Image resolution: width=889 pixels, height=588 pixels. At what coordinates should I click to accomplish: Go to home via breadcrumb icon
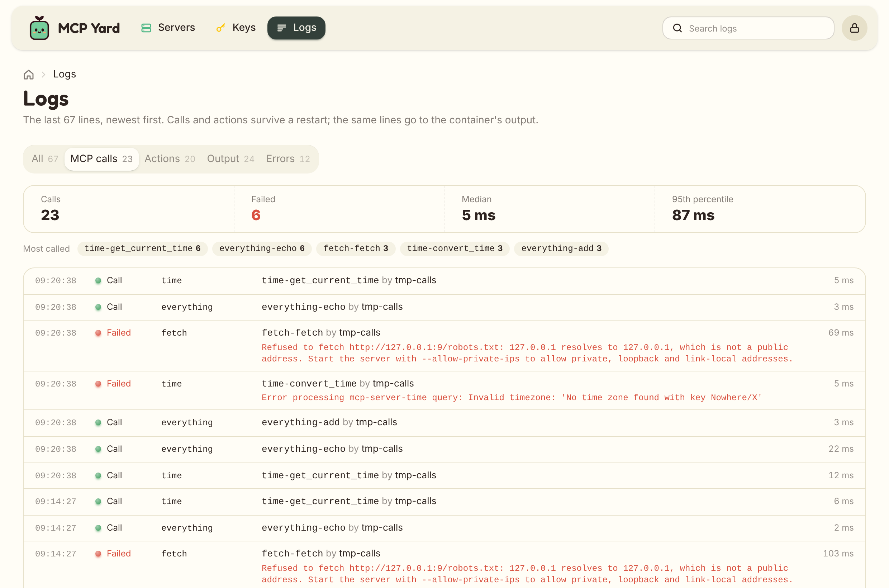(29, 75)
